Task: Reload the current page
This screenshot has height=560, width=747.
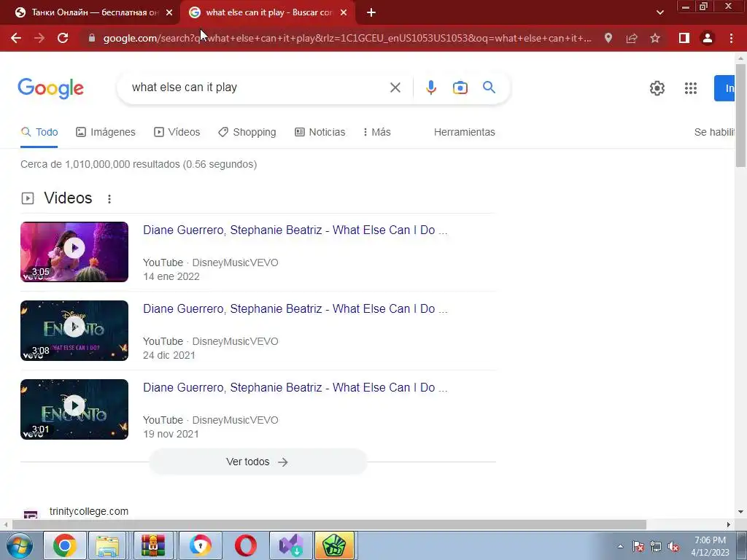Action: tap(63, 38)
